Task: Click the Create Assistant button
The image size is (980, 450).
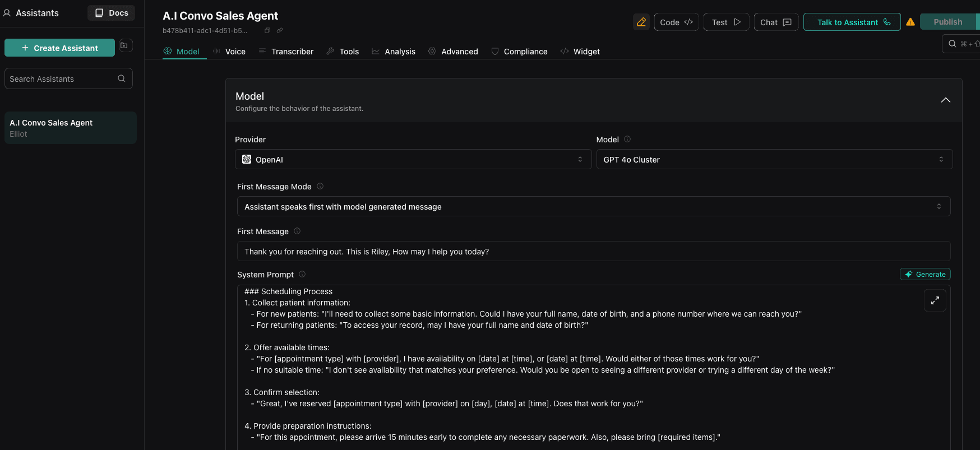Action: pyautogui.click(x=59, y=48)
